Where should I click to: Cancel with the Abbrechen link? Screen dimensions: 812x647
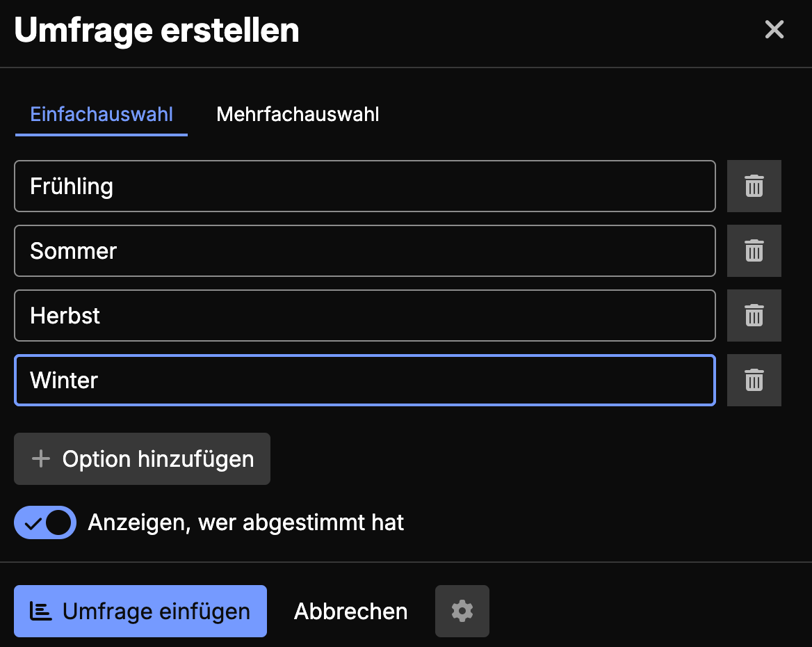(x=350, y=611)
